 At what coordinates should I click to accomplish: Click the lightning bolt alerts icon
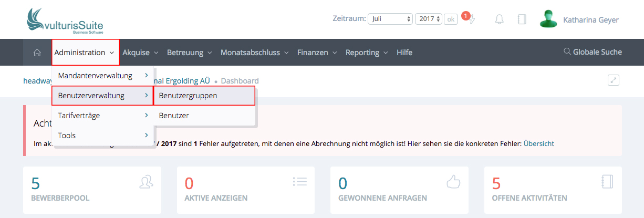[x=472, y=19]
